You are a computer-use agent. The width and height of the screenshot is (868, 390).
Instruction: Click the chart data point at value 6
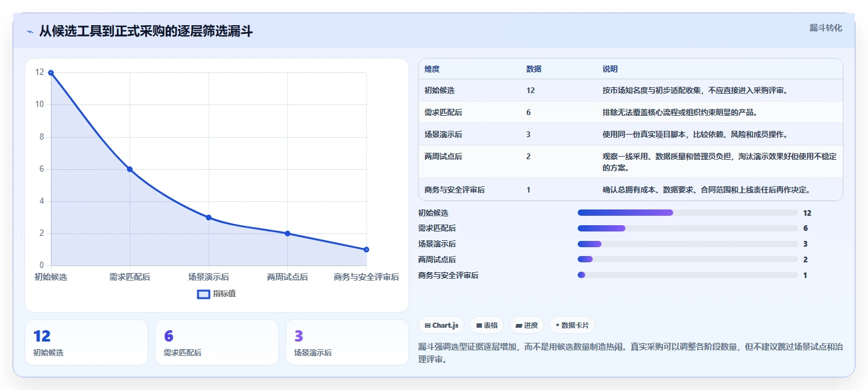coord(129,169)
